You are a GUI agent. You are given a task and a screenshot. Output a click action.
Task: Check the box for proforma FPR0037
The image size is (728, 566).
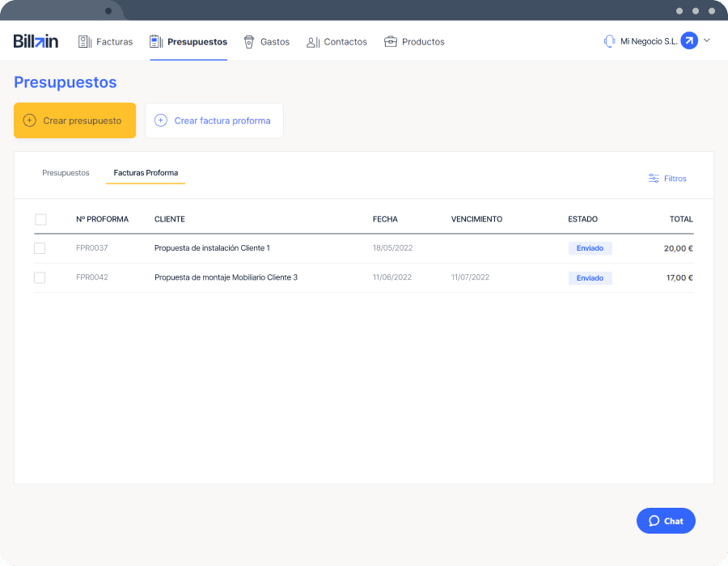(40, 248)
